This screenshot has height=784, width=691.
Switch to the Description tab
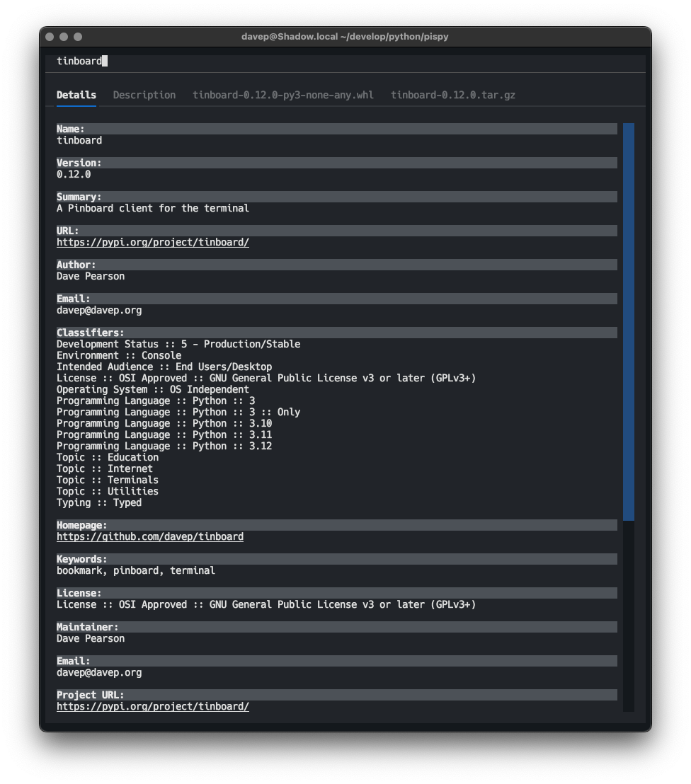tap(144, 94)
